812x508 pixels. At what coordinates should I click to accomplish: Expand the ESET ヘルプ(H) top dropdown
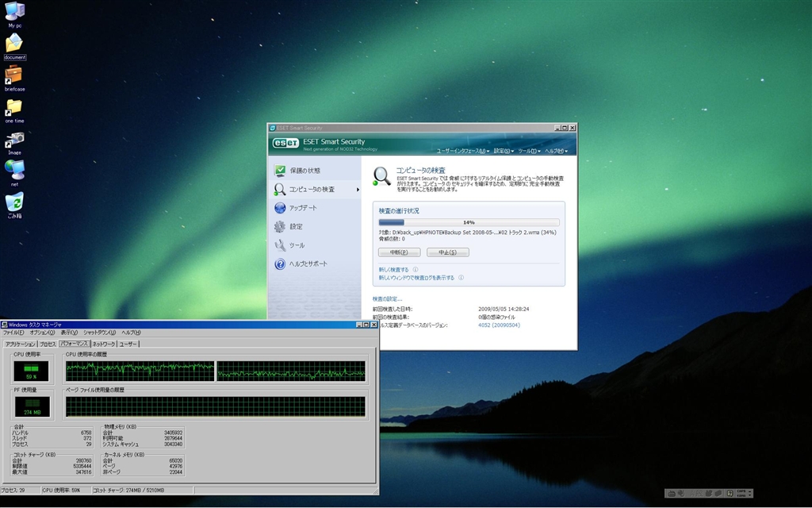[554, 151]
